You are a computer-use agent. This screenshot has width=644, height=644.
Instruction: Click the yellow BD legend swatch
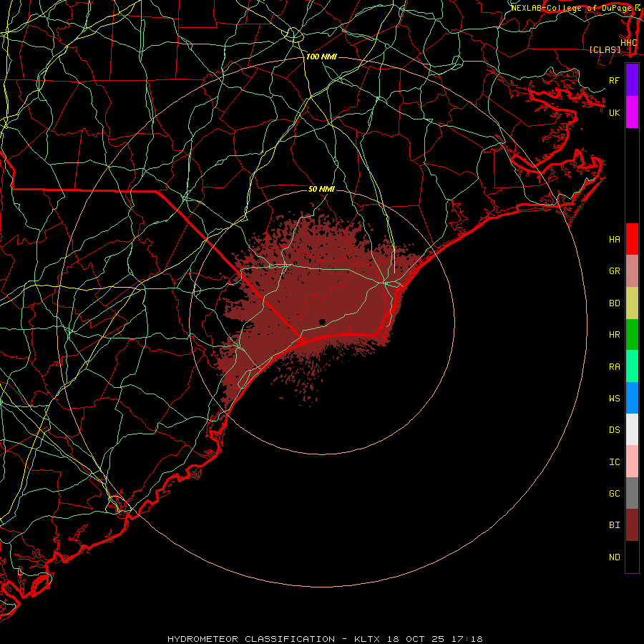tap(632, 303)
